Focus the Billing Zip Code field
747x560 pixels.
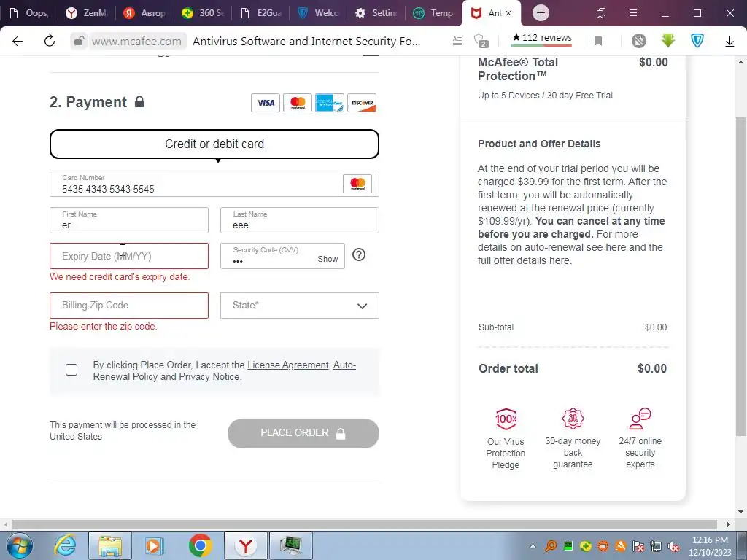tap(129, 306)
